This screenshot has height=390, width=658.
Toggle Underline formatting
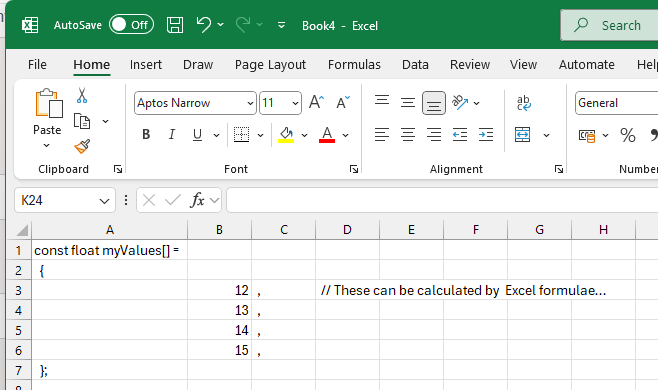tap(197, 135)
